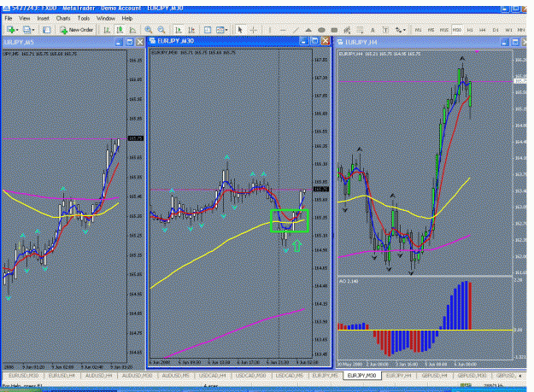Toggle the Auto Scroll chart icon
This screenshot has width=534, height=392.
point(178,30)
